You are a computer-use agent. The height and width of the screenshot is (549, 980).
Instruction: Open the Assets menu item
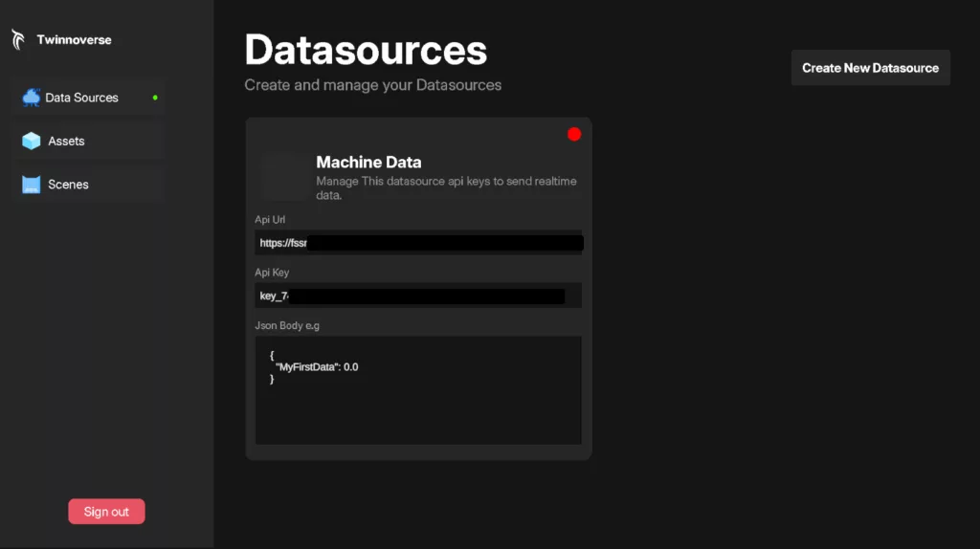click(x=88, y=142)
